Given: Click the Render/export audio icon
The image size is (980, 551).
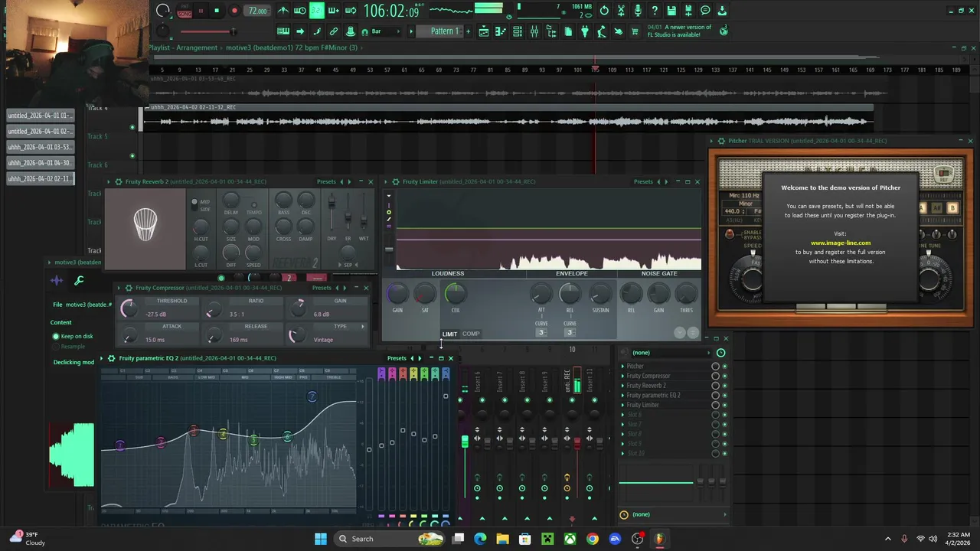Looking at the screenshot, I should pos(688,11).
